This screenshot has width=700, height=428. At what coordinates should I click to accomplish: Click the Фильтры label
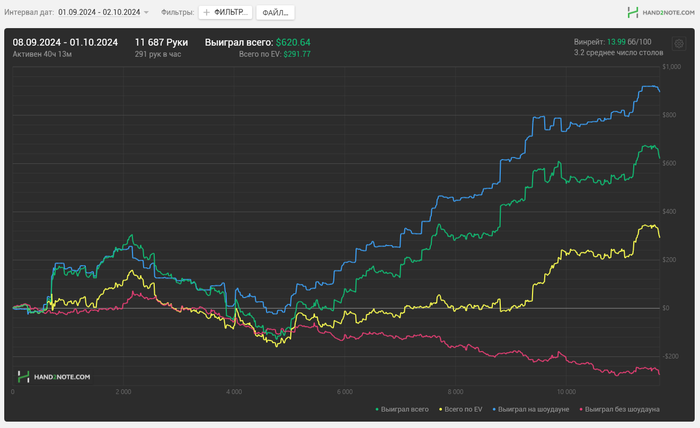click(178, 12)
